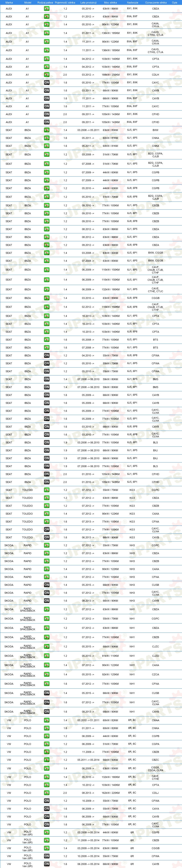Click the Moc silnika column header

111,2
